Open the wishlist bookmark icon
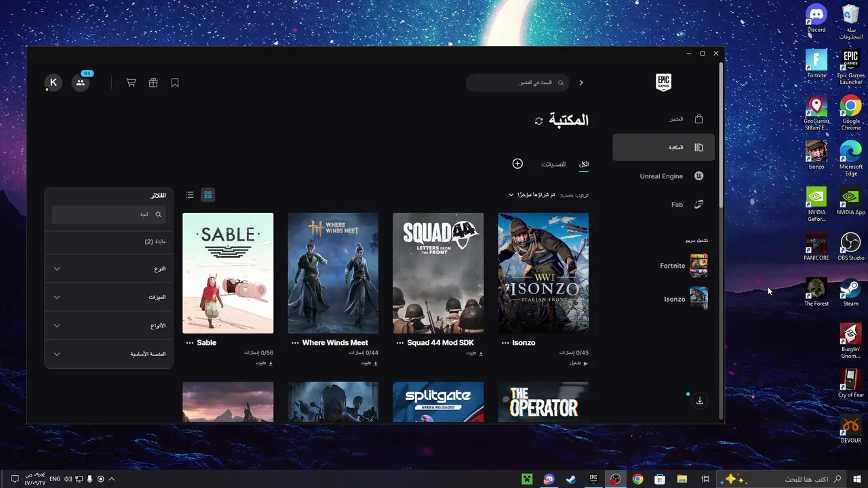868x488 pixels. (175, 83)
